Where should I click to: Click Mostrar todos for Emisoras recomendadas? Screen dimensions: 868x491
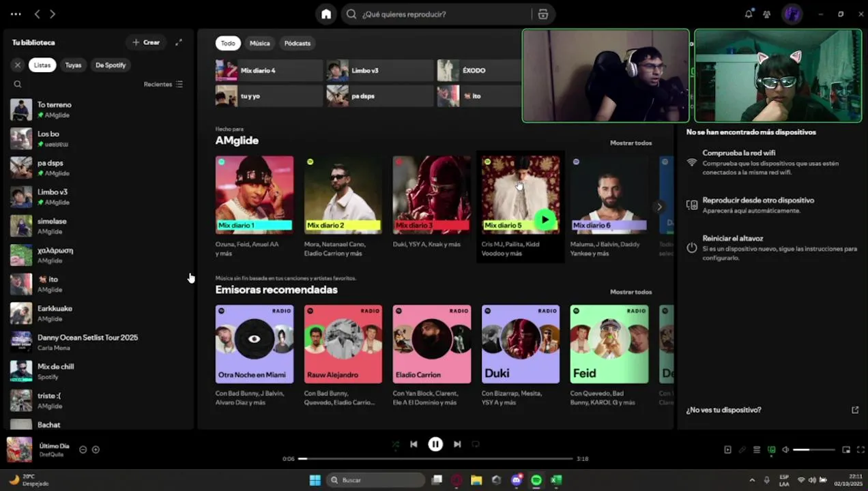pos(631,292)
